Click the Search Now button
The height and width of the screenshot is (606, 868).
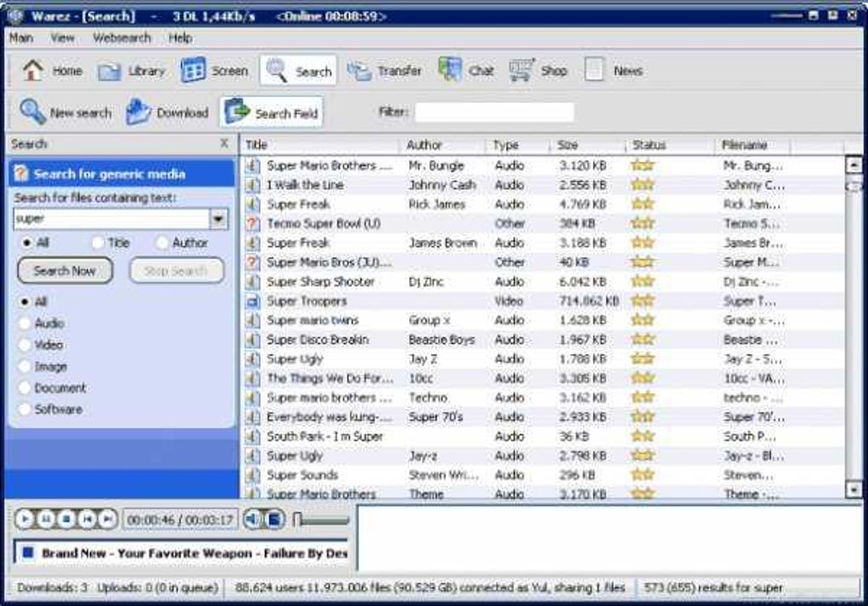coord(66,271)
